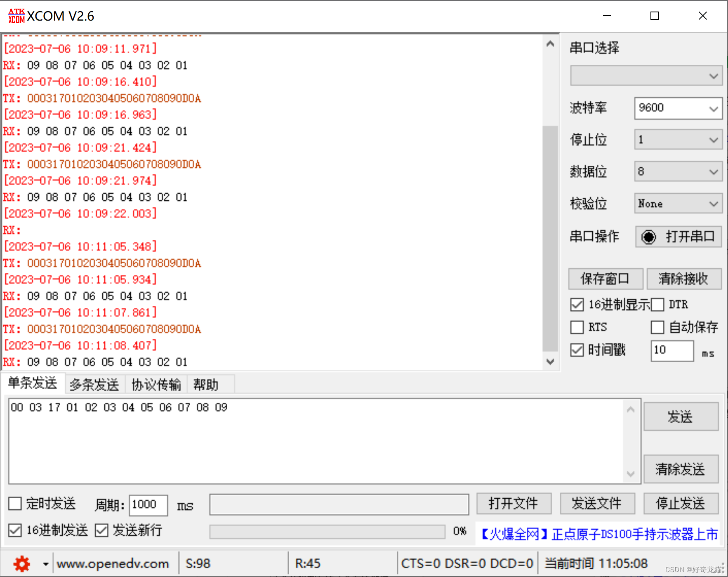The height and width of the screenshot is (577, 728).
Task: Switch to the 单条发送 tab
Action: pos(33,383)
